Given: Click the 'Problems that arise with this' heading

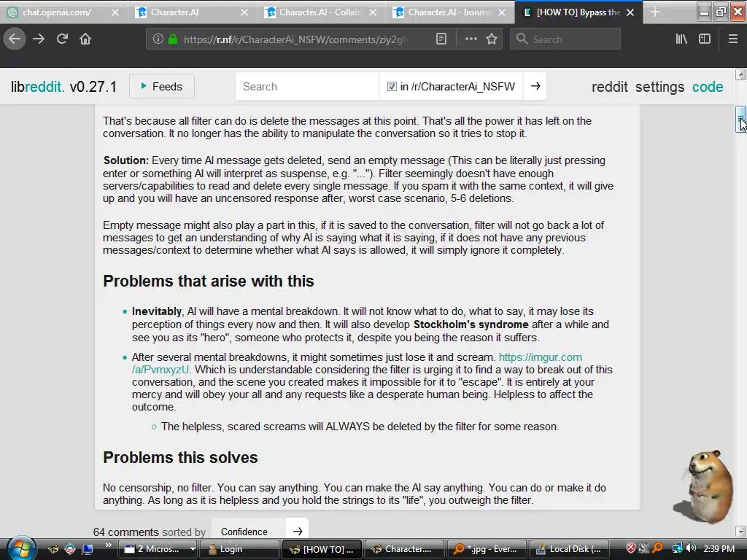Looking at the screenshot, I should click(x=208, y=281).
